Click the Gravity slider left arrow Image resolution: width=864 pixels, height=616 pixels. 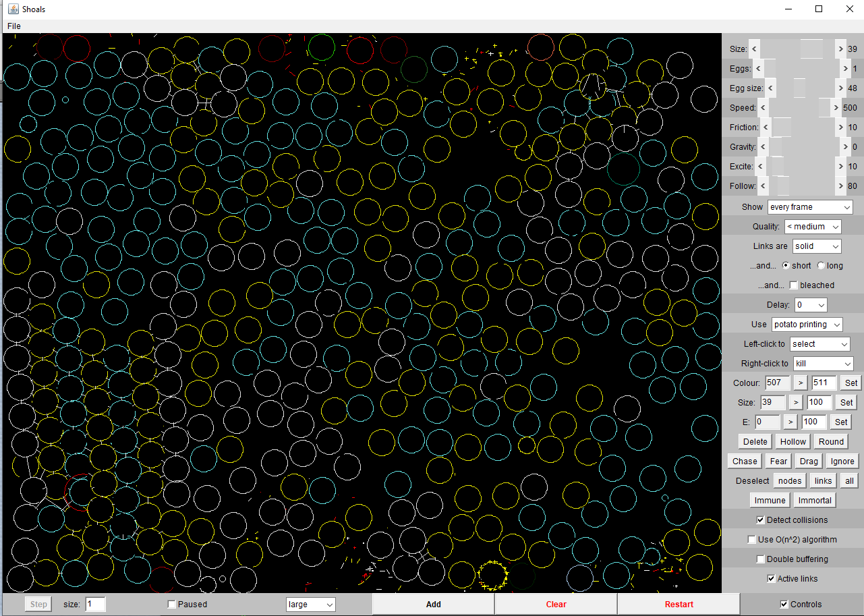[x=764, y=147]
